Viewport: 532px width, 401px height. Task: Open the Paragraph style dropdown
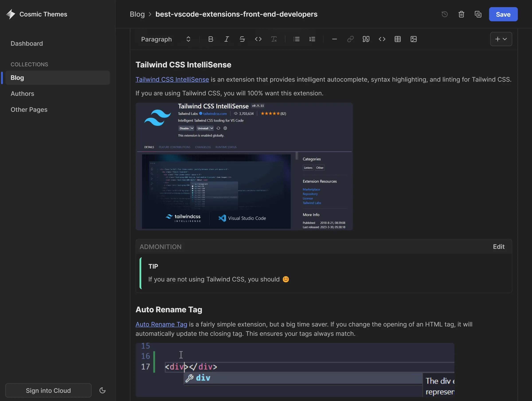click(x=166, y=39)
